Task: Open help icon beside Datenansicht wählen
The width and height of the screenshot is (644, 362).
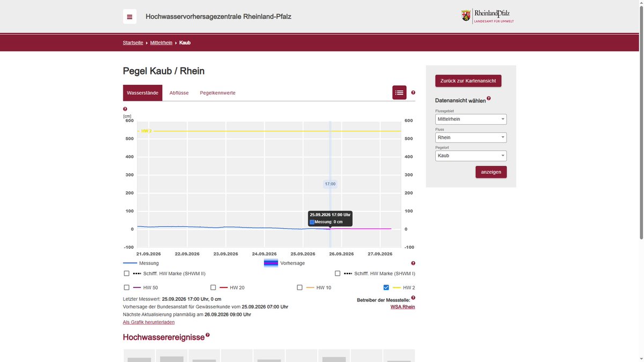Action: point(489,98)
